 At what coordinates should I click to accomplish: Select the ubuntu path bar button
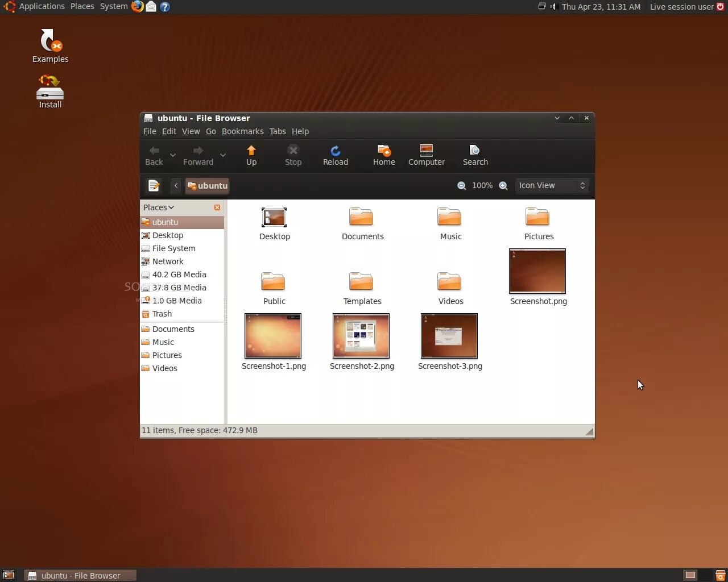tap(207, 186)
